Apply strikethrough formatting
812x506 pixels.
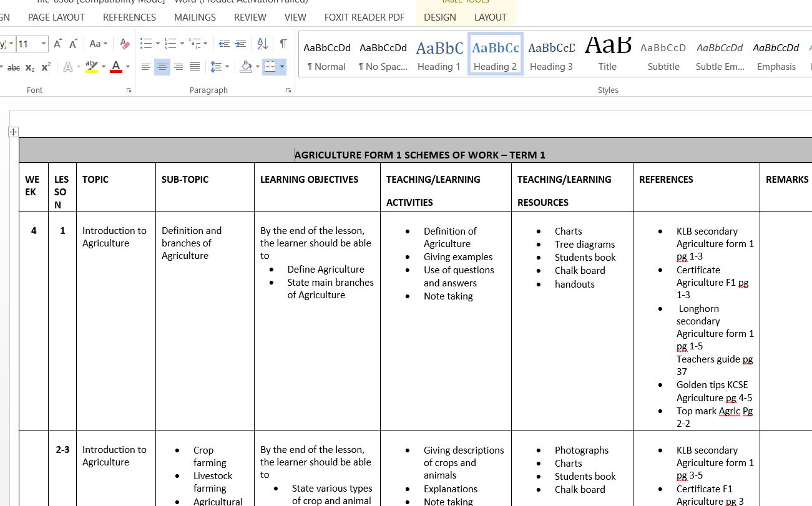coord(14,67)
